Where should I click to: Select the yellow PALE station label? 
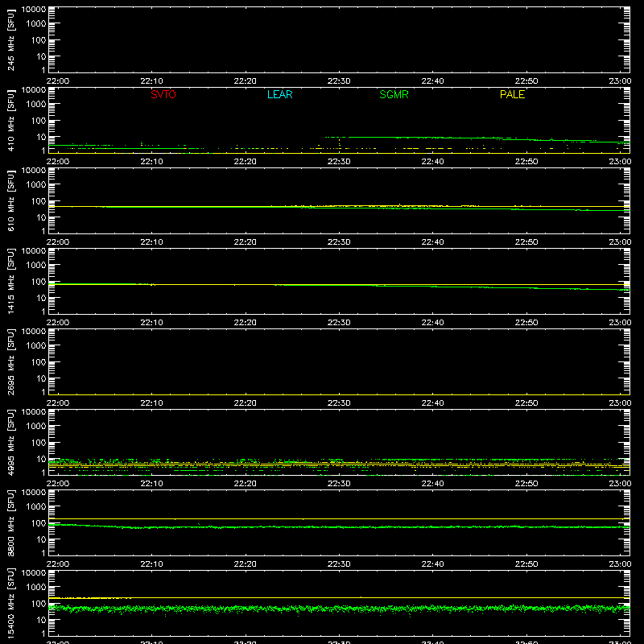512,94
